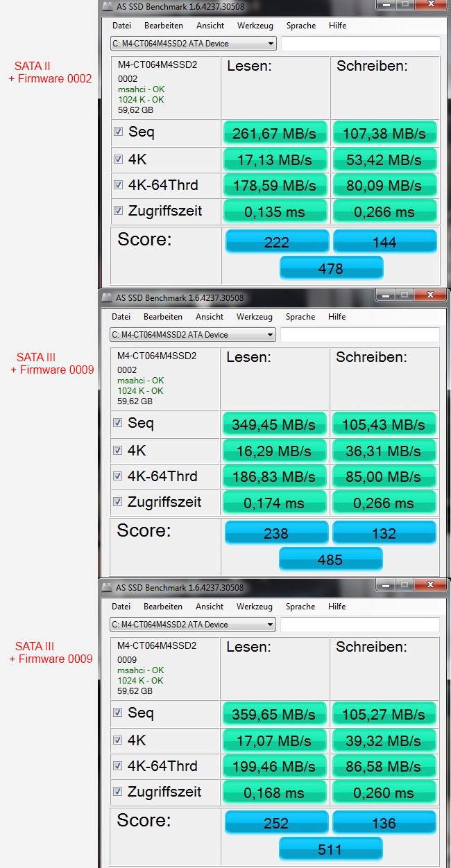
Task: Click the 0,168 ms read access time
Action: tap(274, 792)
